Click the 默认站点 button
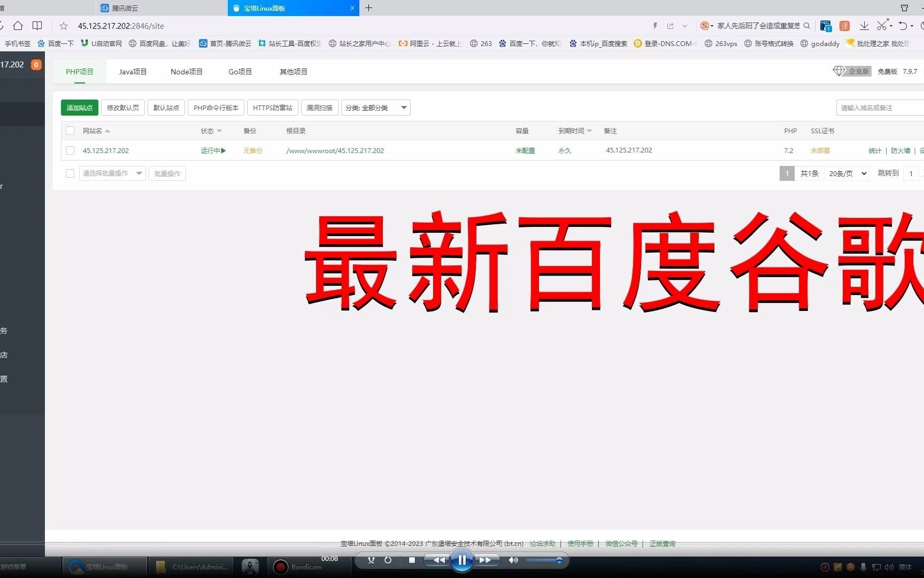The image size is (924, 578). [x=166, y=108]
